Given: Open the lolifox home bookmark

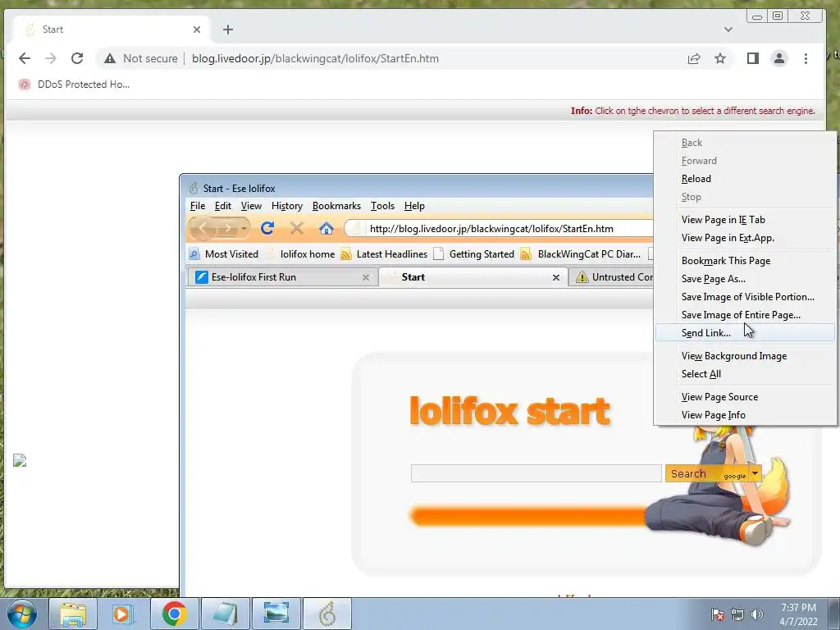Looking at the screenshot, I should pos(301,254).
